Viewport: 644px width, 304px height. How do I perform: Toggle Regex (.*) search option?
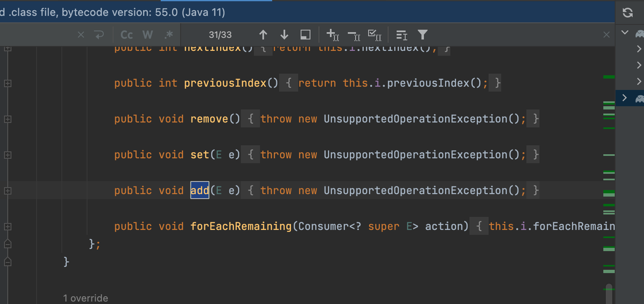coord(169,35)
